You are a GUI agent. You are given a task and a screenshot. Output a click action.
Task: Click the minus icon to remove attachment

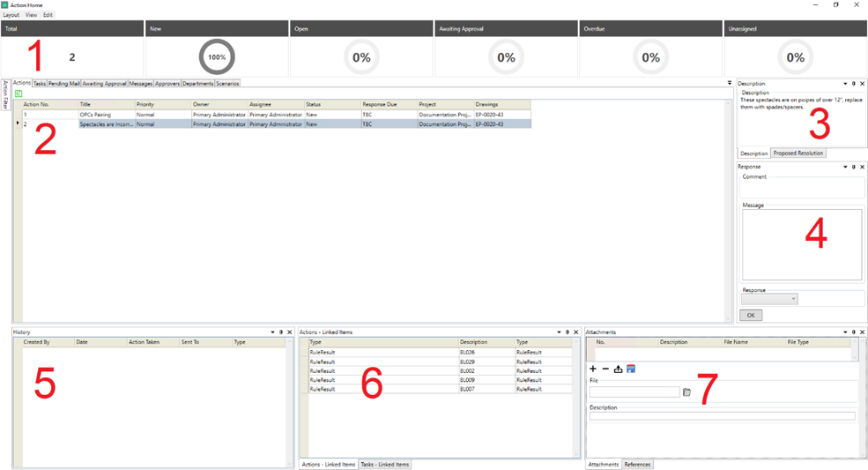(605, 369)
